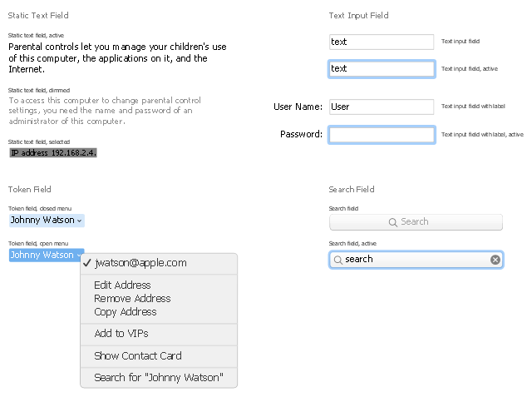Click the inactive Search field
This screenshot has width=532, height=397.
click(416, 222)
